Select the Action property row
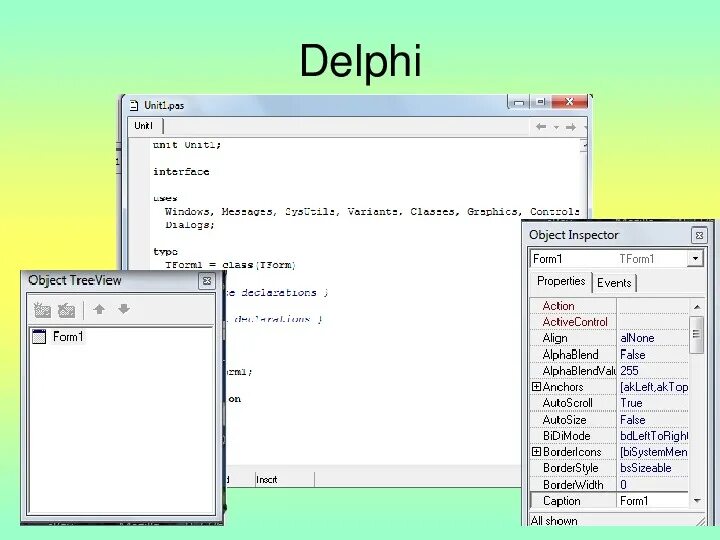Image resolution: width=720 pixels, height=540 pixels. coord(609,306)
